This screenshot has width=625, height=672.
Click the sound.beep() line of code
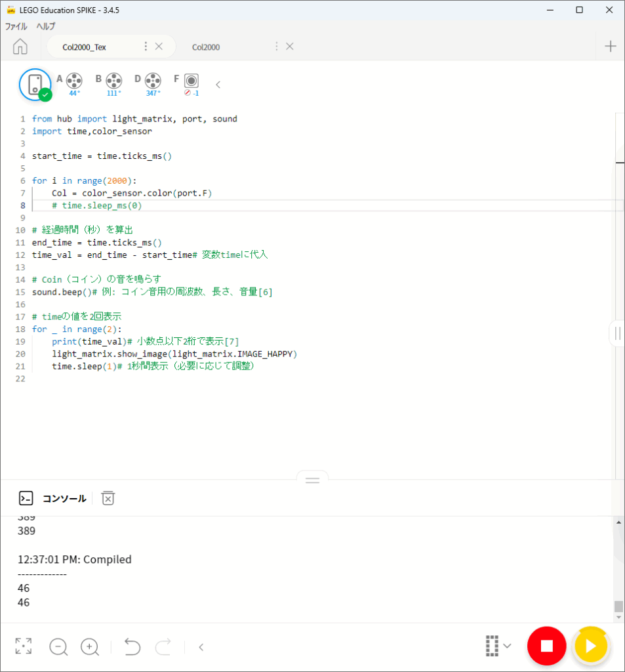(152, 292)
